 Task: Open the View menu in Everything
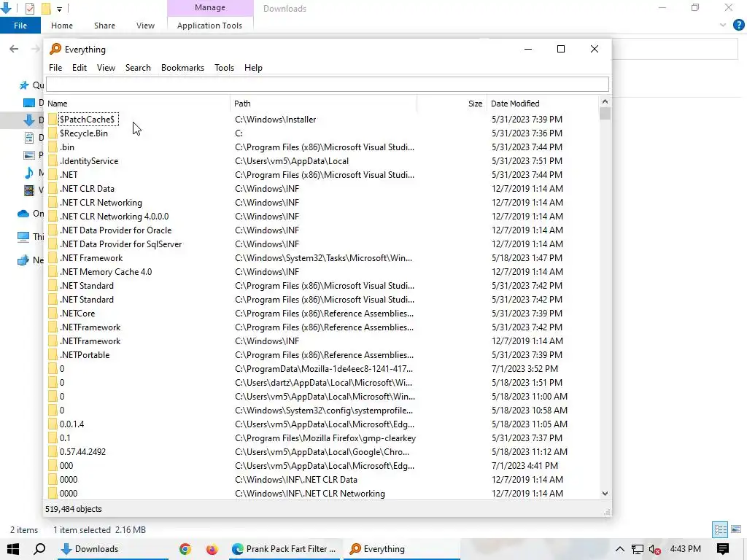click(x=106, y=68)
